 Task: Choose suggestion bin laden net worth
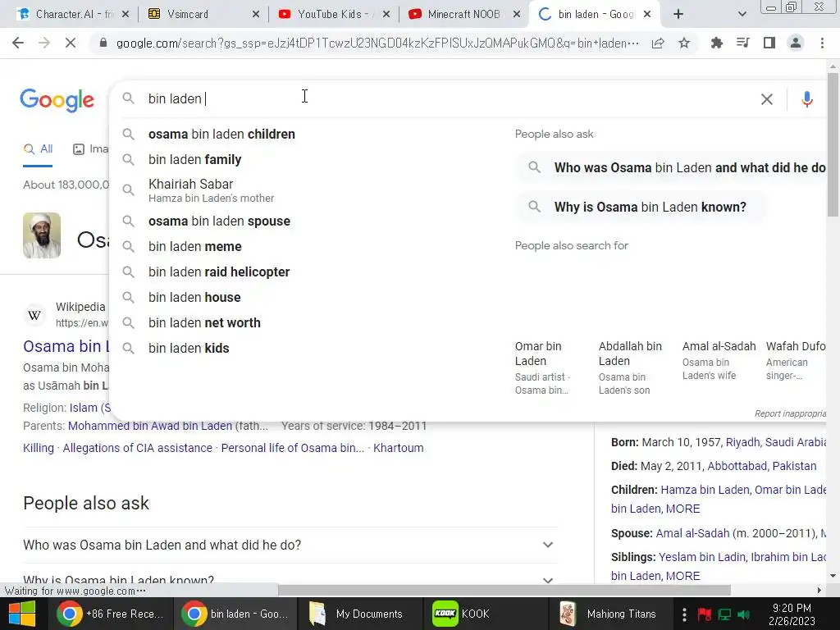204,323
